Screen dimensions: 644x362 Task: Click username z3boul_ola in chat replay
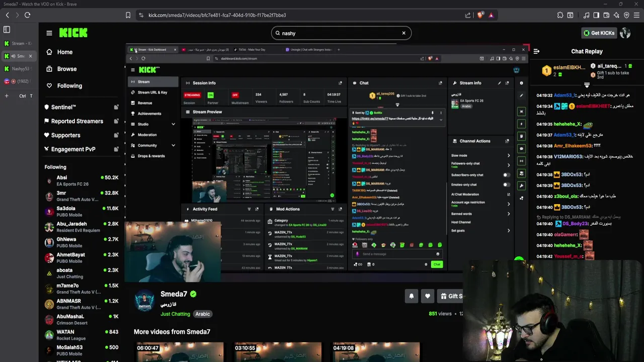(x=566, y=196)
